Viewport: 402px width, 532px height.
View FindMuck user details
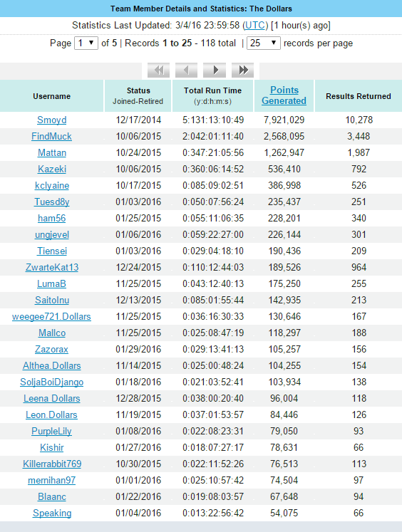(51, 137)
